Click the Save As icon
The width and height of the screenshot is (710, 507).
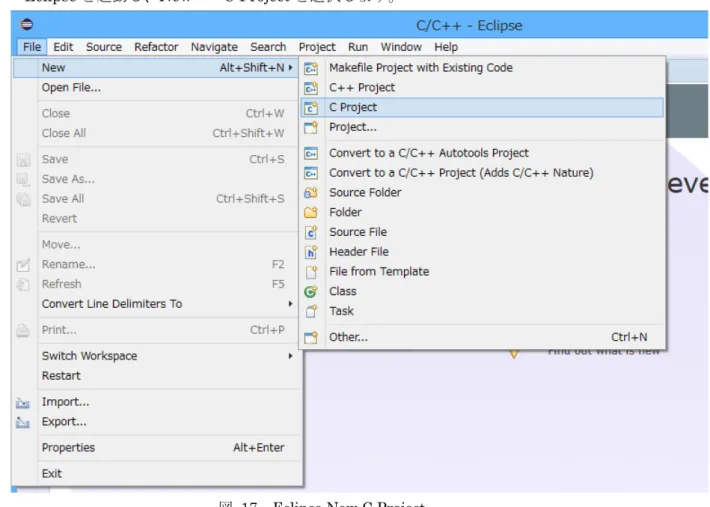23,180
